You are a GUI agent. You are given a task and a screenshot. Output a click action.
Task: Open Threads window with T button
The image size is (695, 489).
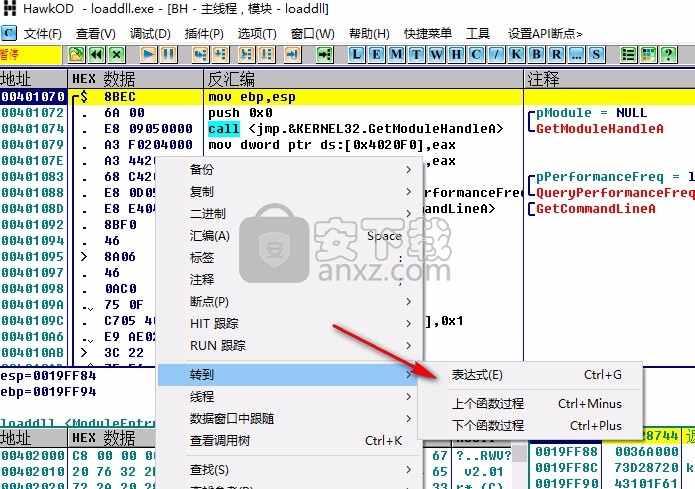[416, 55]
